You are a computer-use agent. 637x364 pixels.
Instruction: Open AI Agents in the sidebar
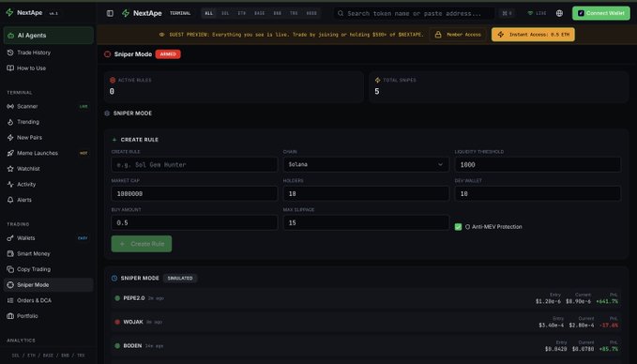pos(49,36)
